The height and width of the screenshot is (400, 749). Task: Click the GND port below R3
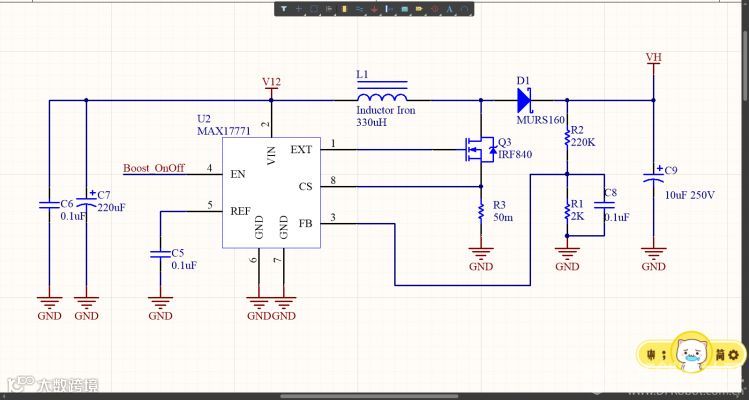(x=481, y=259)
